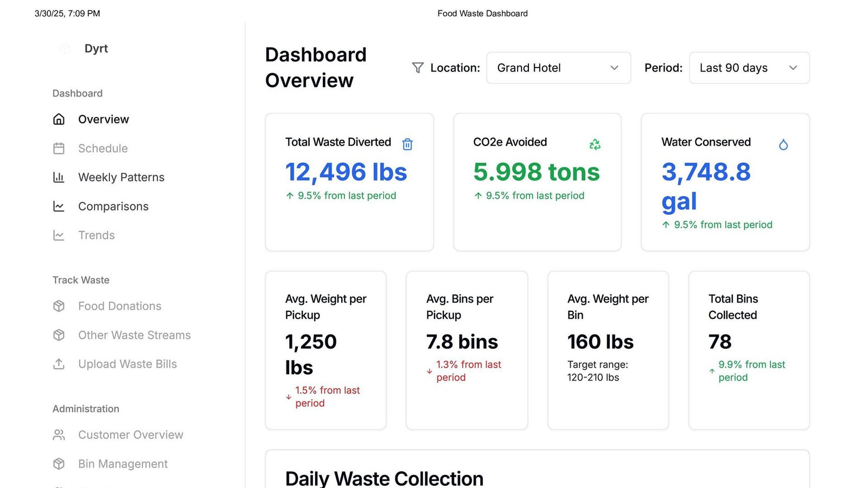This screenshot has width=868, height=488.
Task: Click the Customer Overview people icon
Action: click(59, 434)
